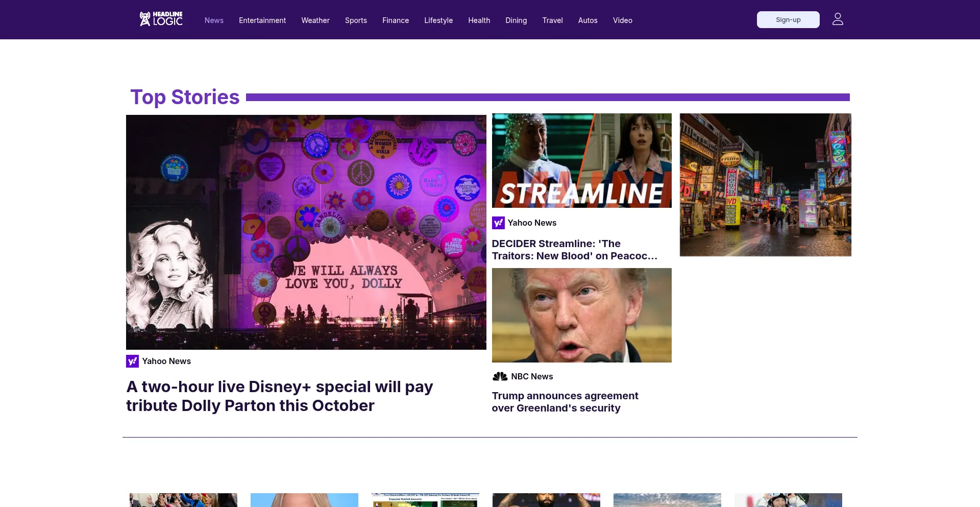Screen dimensions: 980x507
Task: Open the Travel section
Action: pyautogui.click(x=552, y=20)
